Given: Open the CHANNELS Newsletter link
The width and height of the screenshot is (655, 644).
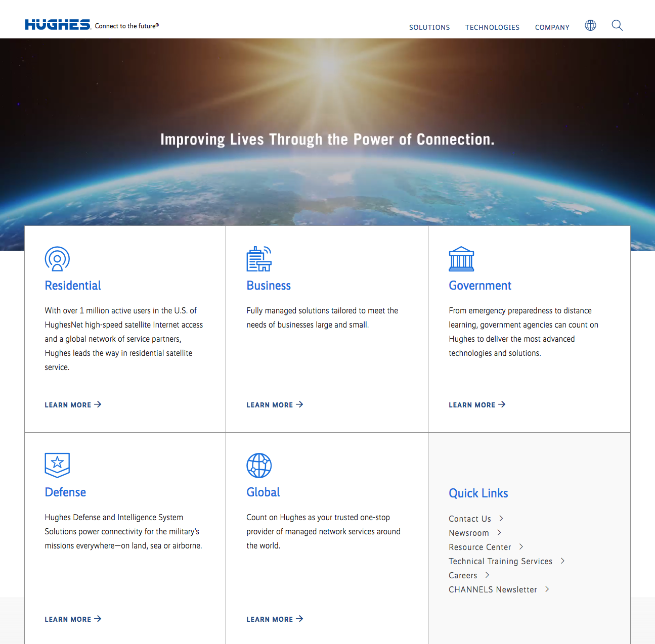Looking at the screenshot, I should click(493, 589).
